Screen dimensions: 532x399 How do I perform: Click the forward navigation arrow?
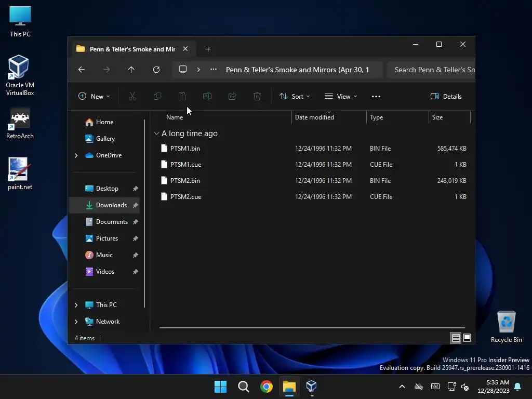click(107, 70)
